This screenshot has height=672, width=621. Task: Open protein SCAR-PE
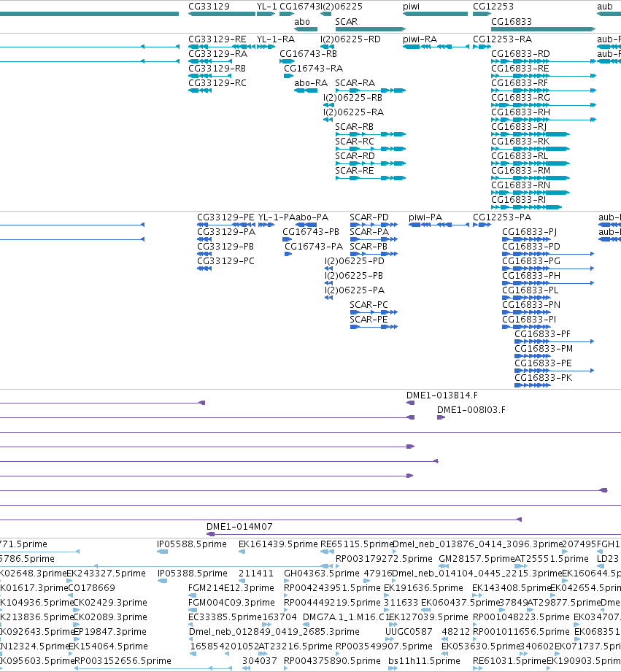[369, 320]
